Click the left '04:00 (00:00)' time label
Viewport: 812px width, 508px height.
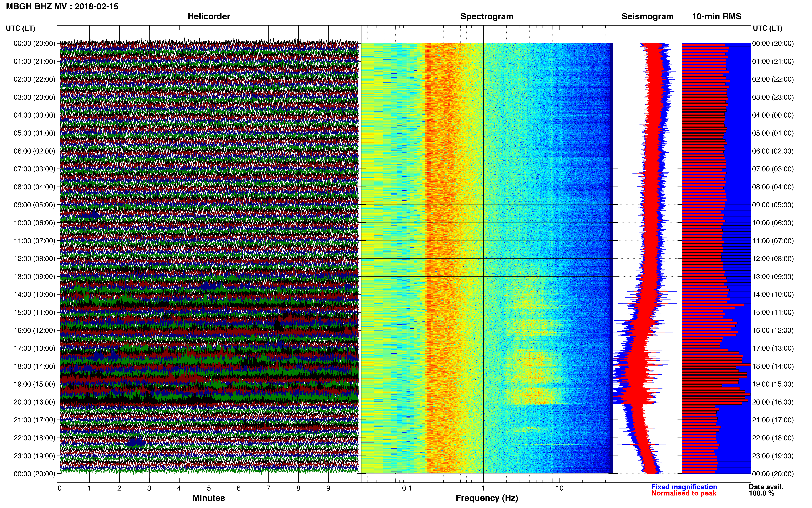(x=34, y=115)
